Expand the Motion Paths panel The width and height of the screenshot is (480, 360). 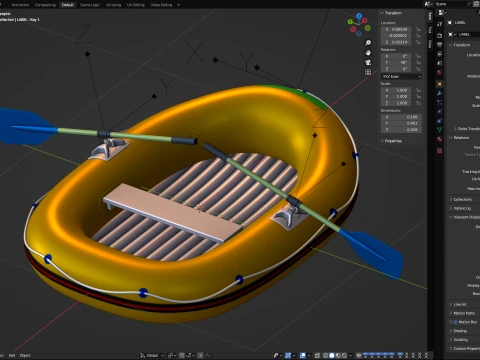(x=462, y=313)
